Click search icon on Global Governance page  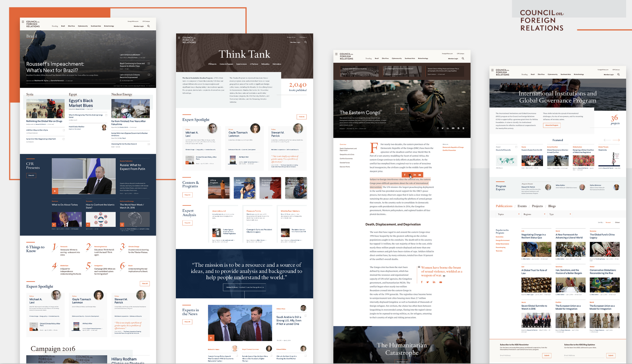click(x=618, y=75)
